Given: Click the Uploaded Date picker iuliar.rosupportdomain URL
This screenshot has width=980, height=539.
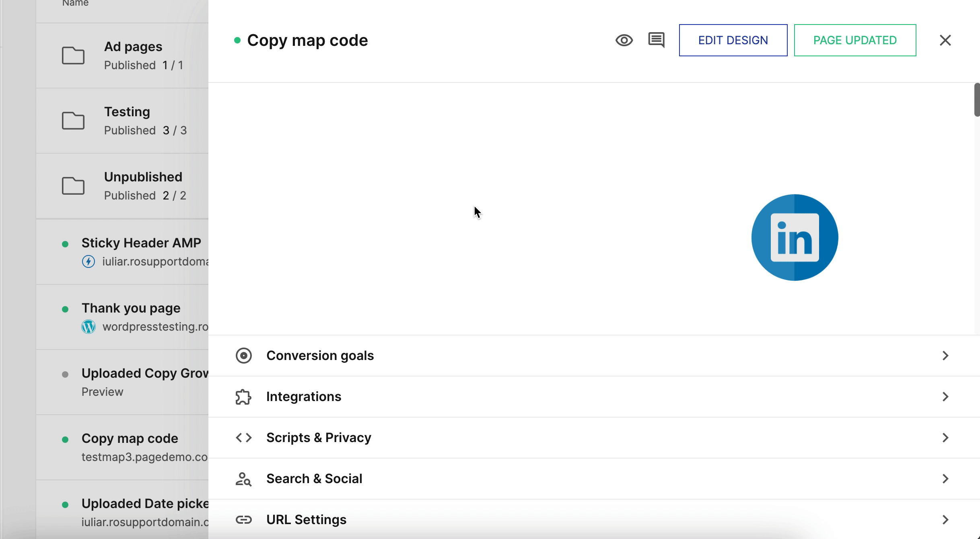Looking at the screenshot, I should [144, 522].
